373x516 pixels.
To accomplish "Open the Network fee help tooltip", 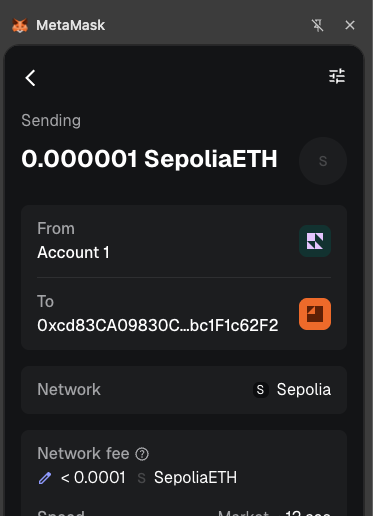I will pyautogui.click(x=142, y=454).
